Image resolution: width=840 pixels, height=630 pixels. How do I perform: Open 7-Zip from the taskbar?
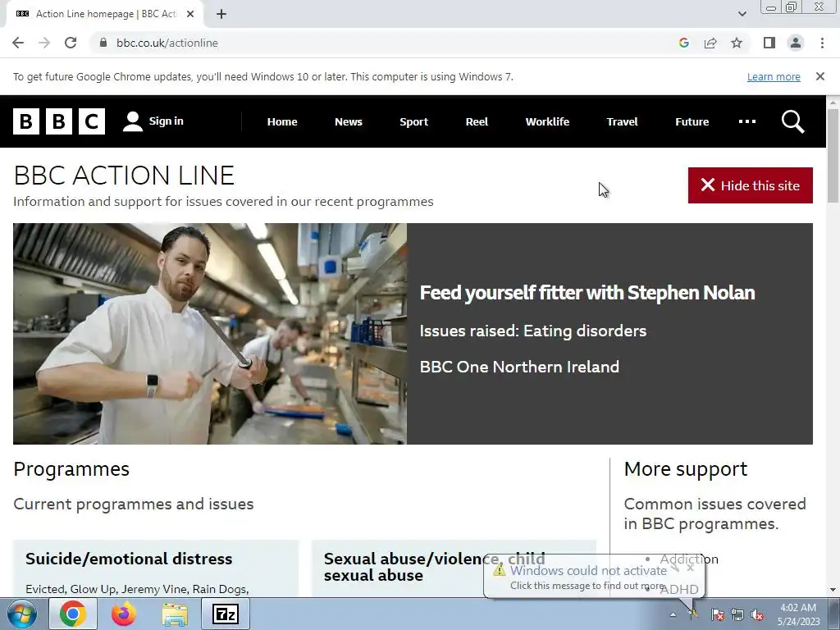(x=226, y=614)
